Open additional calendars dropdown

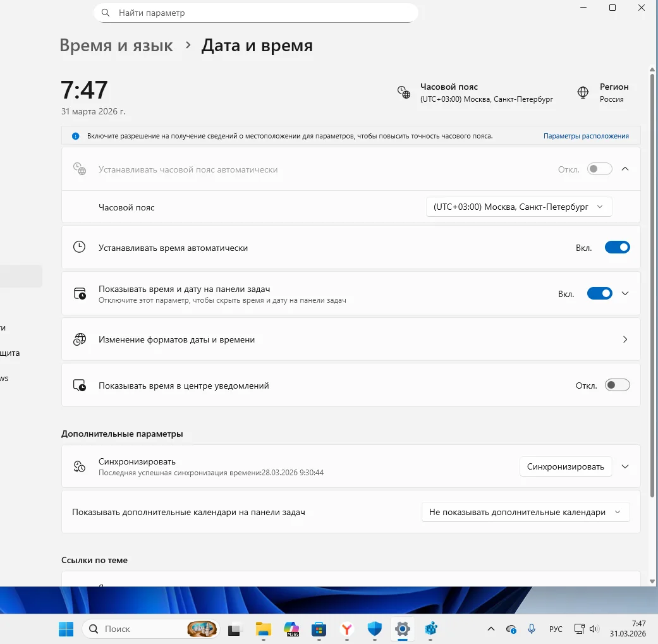(525, 512)
